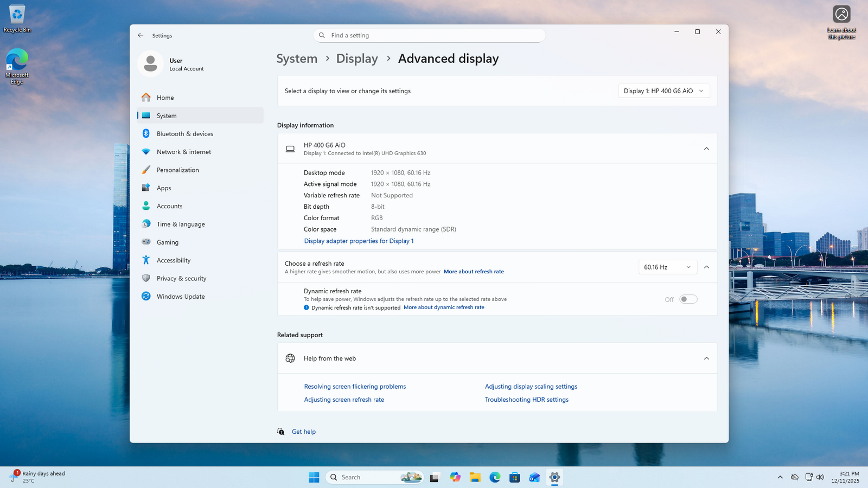This screenshot has width=868, height=488.
Task: Collapse the HP 400 G6 AiO information section
Action: pyautogui.click(x=706, y=149)
